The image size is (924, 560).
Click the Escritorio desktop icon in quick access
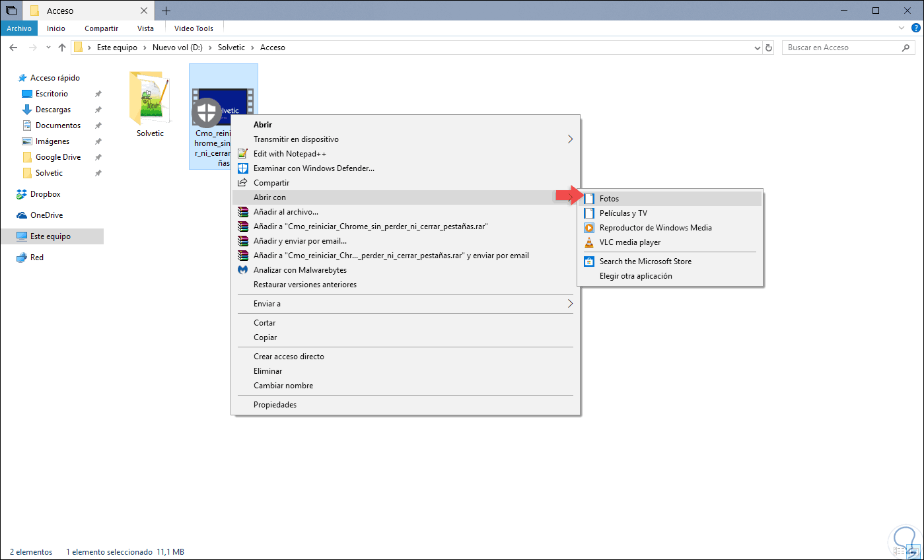27,94
